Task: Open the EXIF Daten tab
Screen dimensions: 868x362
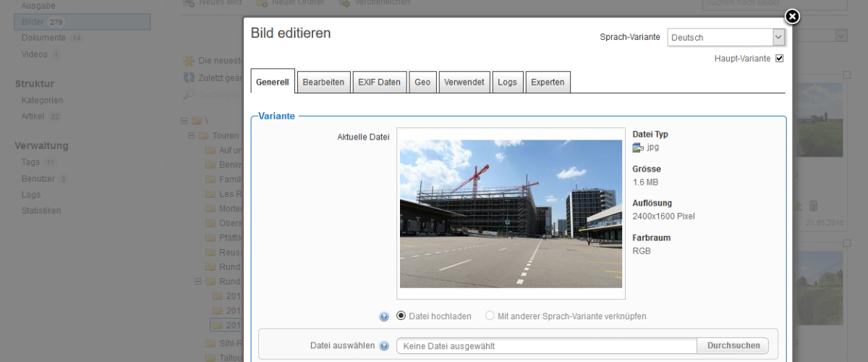Action: [x=379, y=83]
